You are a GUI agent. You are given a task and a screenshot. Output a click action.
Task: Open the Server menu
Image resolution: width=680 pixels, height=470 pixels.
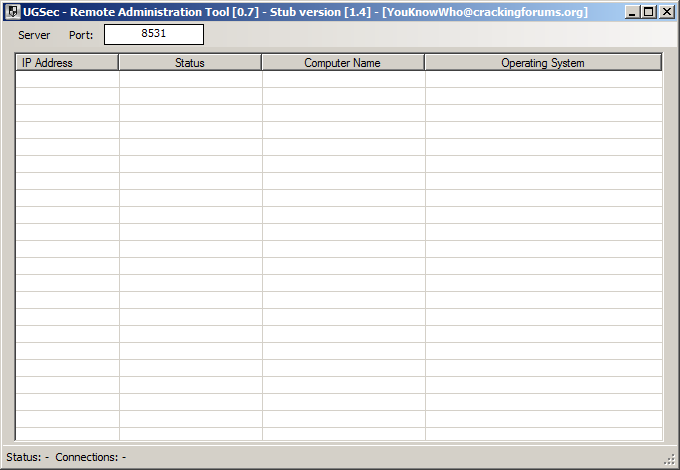[x=34, y=35]
